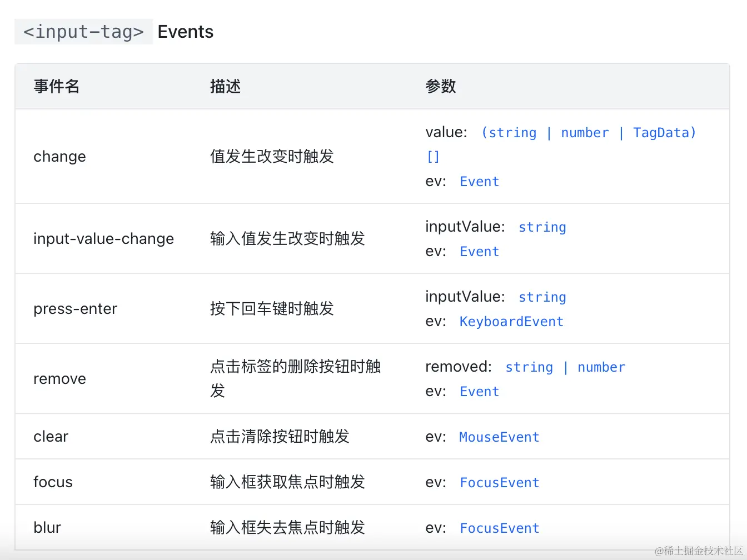Select the change event name cell

(x=59, y=157)
